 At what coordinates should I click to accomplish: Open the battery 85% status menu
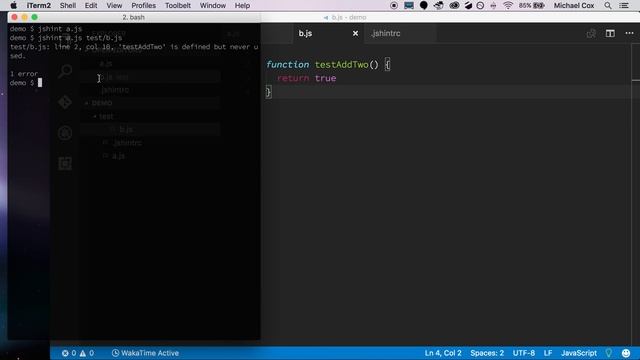tap(532, 6)
